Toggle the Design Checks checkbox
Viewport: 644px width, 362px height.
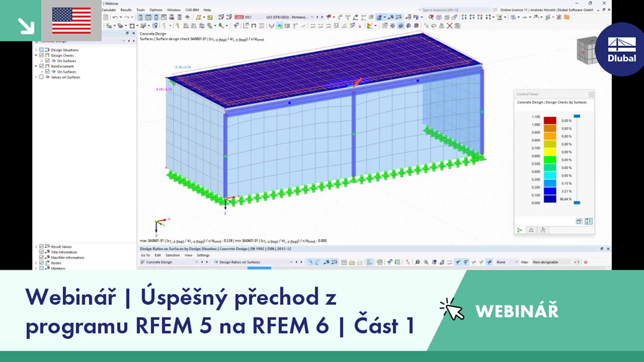[41, 55]
